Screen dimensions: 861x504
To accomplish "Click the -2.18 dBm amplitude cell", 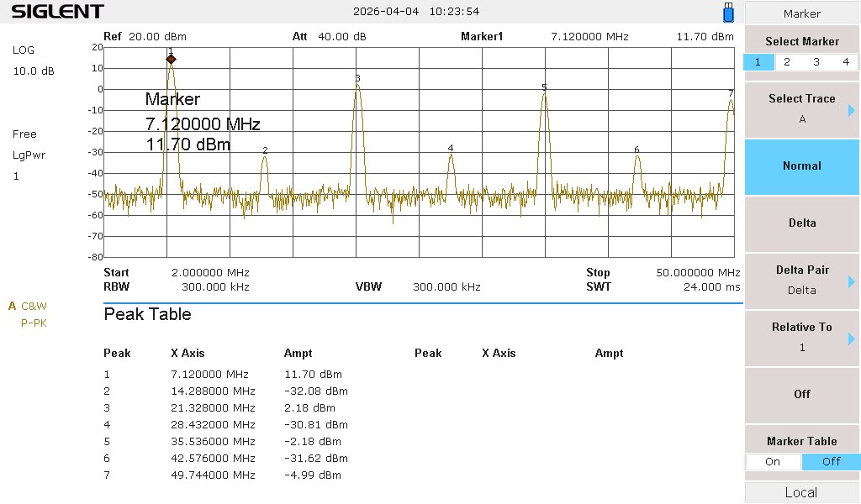I will (313, 442).
